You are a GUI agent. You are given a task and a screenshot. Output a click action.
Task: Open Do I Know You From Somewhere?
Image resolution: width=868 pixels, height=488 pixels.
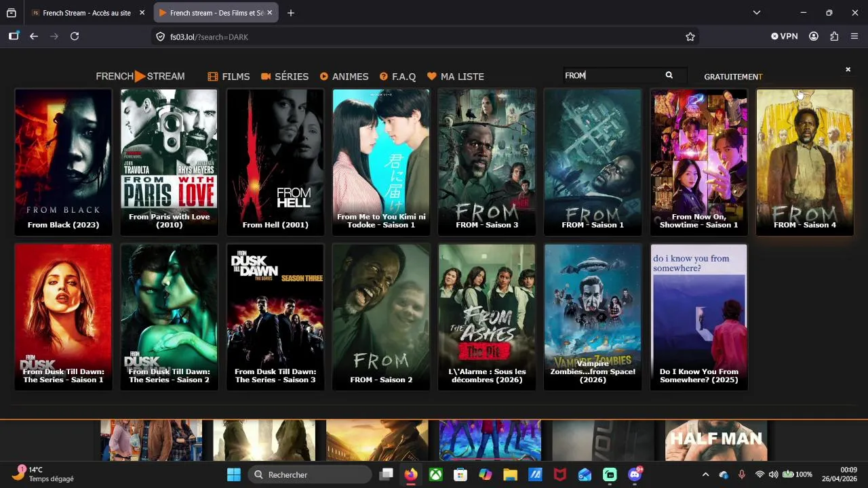click(x=699, y=317)
